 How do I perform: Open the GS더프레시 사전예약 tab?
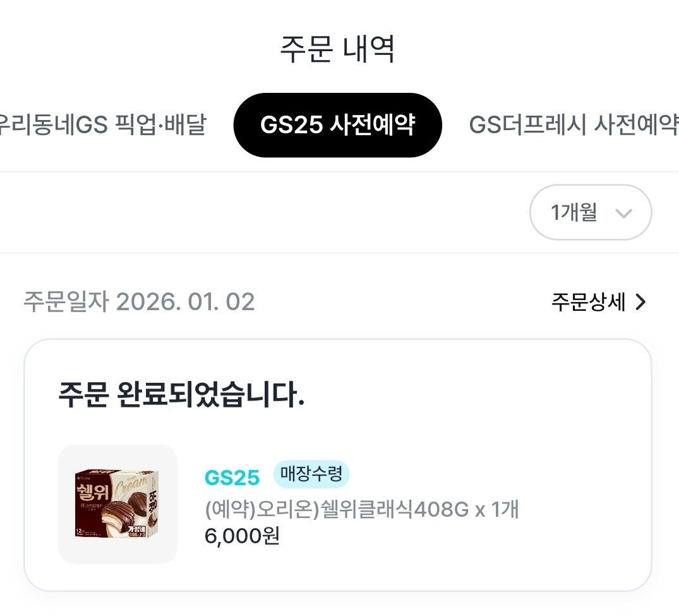(572, 125)
